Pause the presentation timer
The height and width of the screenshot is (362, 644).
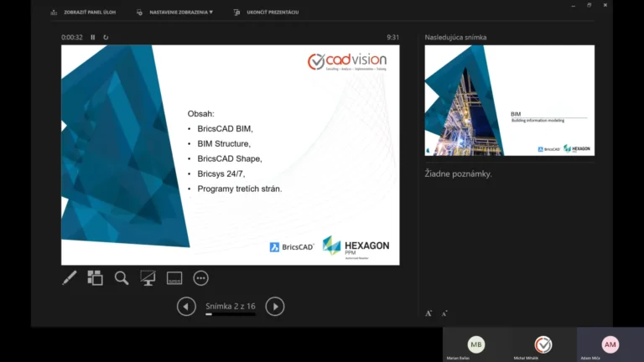coord(93,37)
